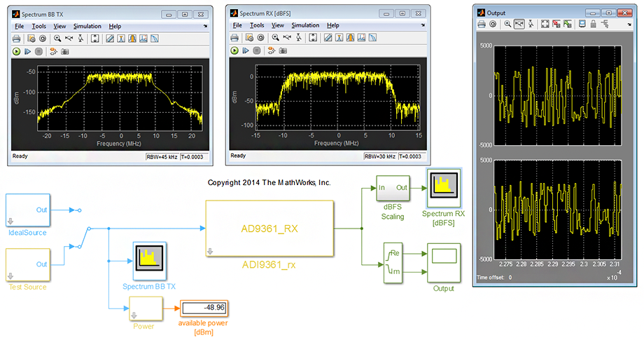644x340 pixels.
Task: Open Help menu in Spectrum RX window
Action: (x=332, y=25)
